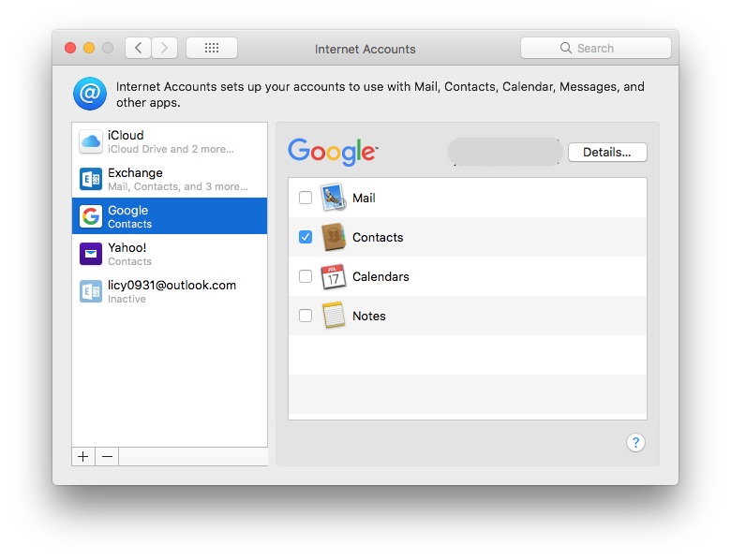Click the Notes notepad icon

point(334,316)
